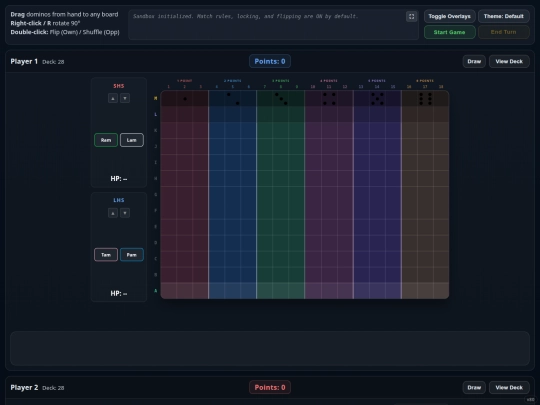The height and width of the screenshot is (405, 540).
Task: Click the up arrow in the LHS panel
Action: pos(113,213)
